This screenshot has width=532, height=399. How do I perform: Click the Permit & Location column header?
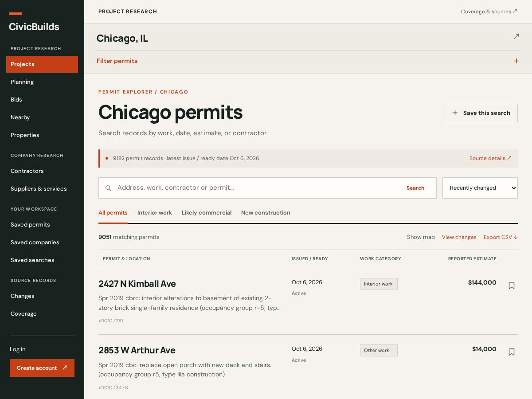pos(126,259)
